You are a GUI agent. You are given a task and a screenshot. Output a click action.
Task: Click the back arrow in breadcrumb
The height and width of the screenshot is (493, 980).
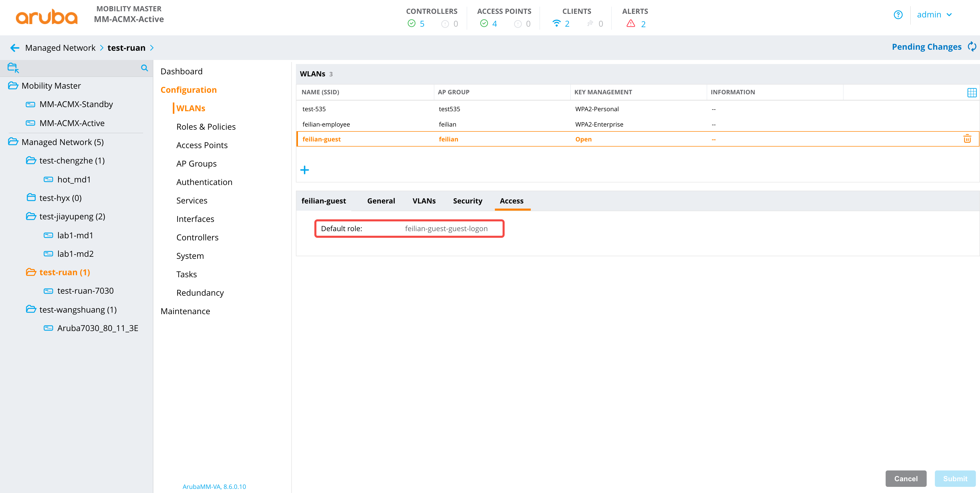pyautogui.click(x=15, y=47)
